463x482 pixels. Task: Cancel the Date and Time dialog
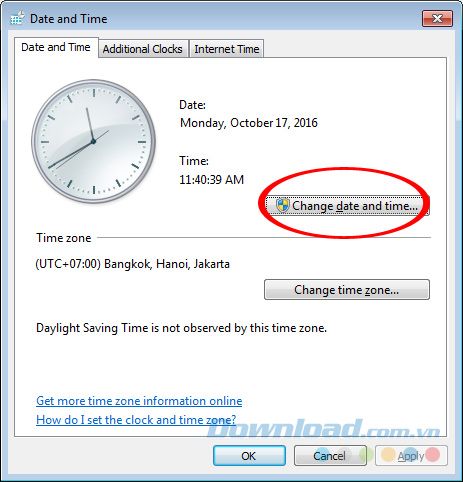pos(330,456)
